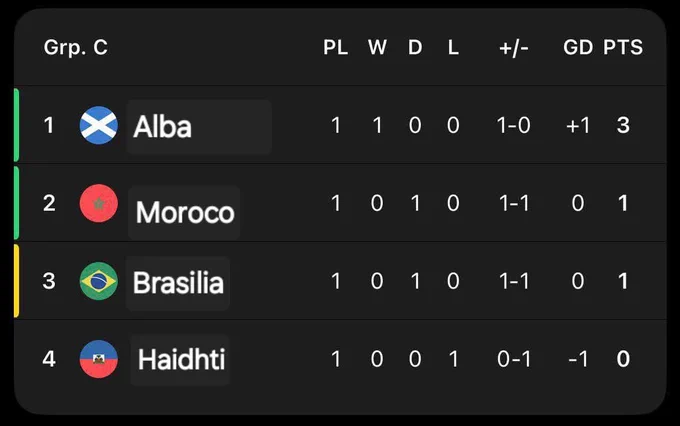
Task: Select the Brasilia team name
Action: coord(178,283)
